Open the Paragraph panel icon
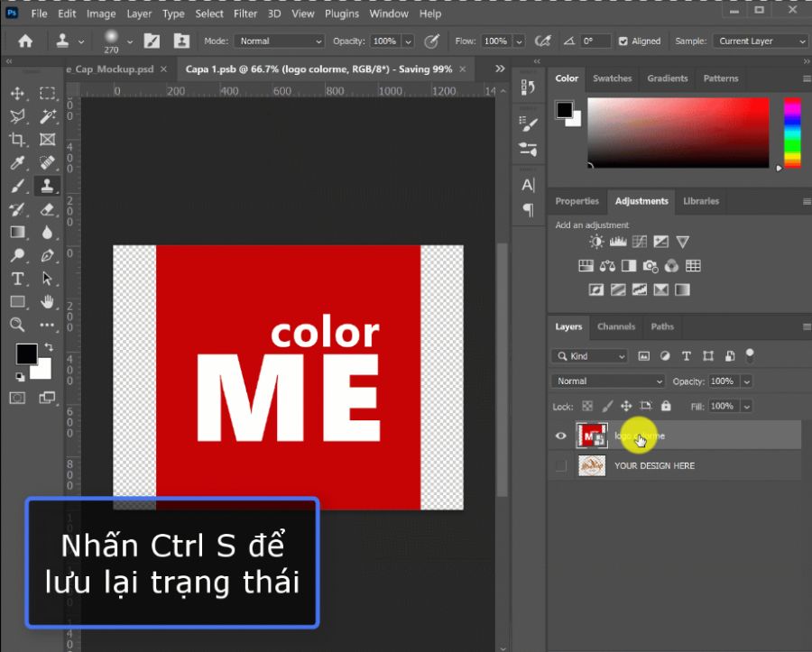This screenshot has height=652, width=812. (528, 209)
